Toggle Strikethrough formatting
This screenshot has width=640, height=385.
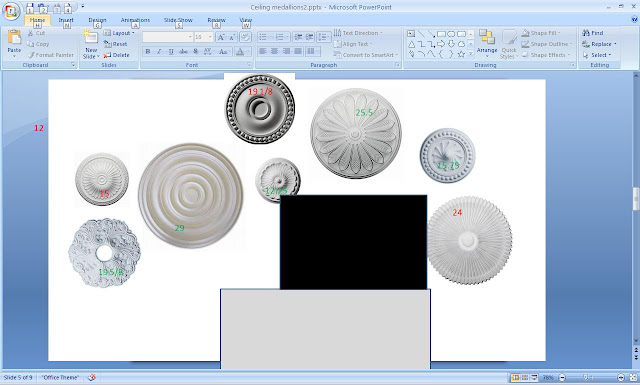(183, 51)
